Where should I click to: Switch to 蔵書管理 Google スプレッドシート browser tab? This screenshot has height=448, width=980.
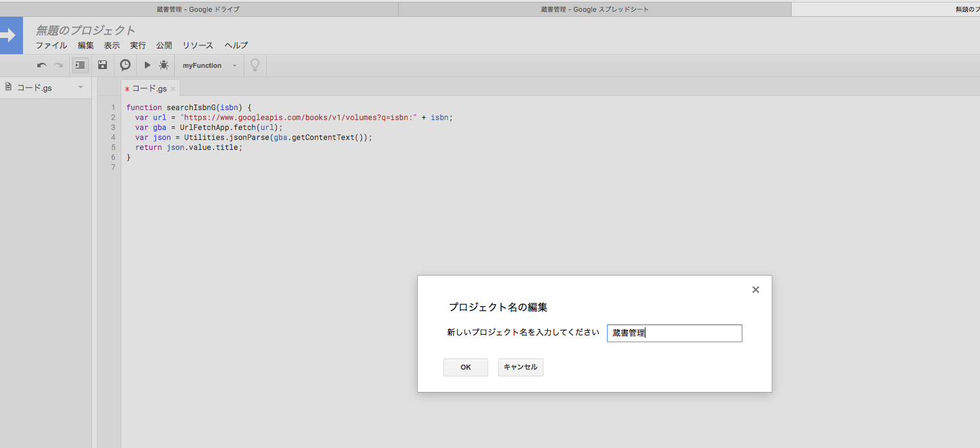click(x=594, y=9)
